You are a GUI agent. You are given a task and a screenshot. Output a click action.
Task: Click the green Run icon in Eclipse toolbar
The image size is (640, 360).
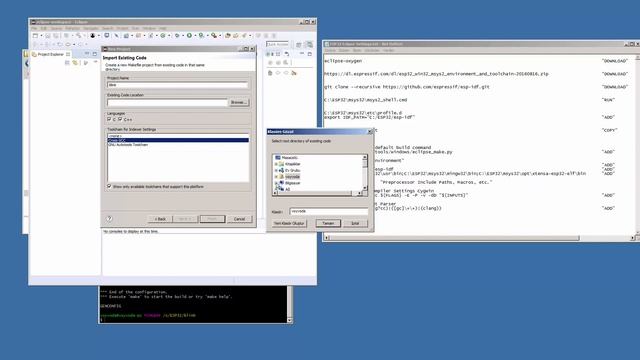click(189, 36)
